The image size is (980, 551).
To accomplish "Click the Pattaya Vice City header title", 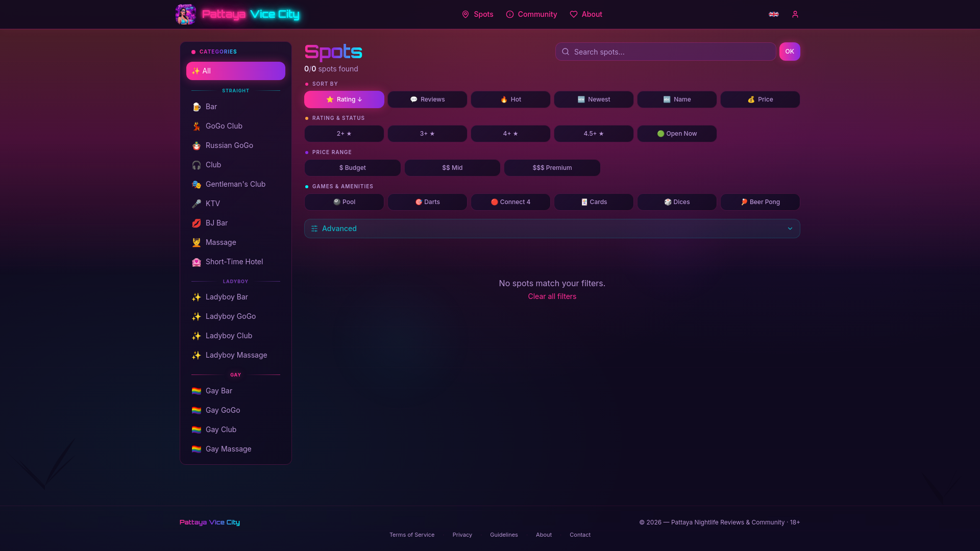I will click(251, 14).
